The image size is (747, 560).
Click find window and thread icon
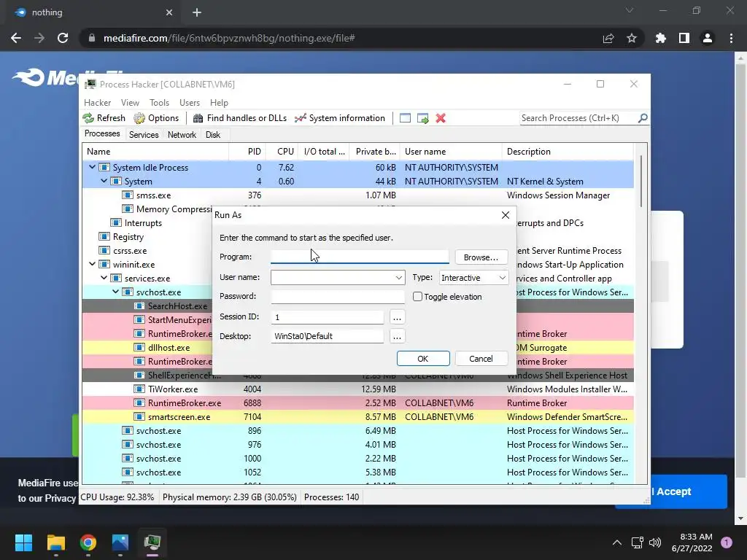(x=422, y=118)
